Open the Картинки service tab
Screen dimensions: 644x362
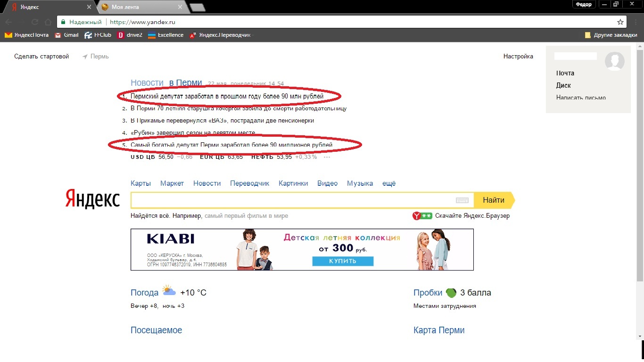(293, 183)
